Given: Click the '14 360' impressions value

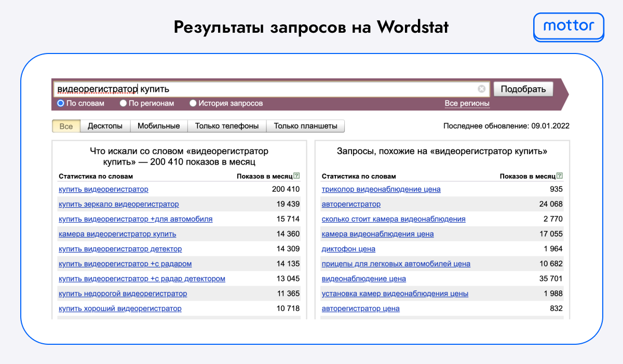Looking at the screenshot, I should [x=288, y=234].
